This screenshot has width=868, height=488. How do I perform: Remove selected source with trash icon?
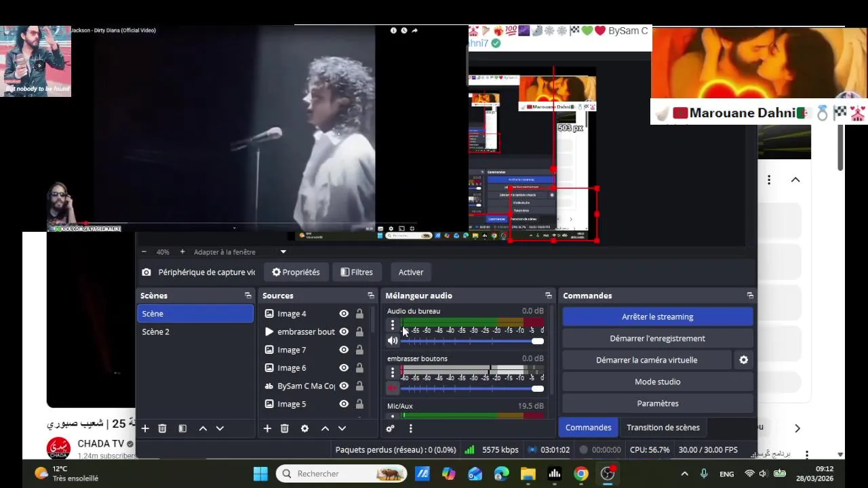(285, 428)
